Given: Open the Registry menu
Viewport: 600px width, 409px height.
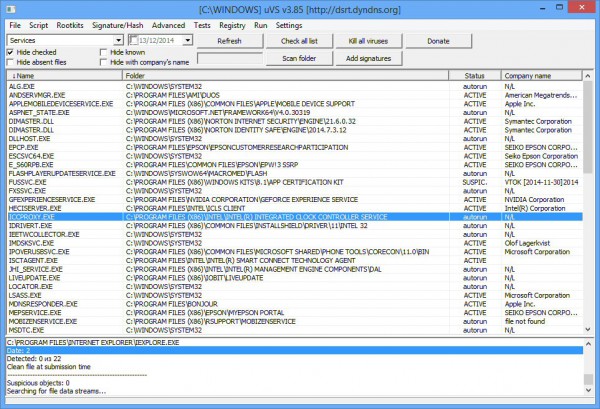Looking at the screenshot, I should 232,25.
